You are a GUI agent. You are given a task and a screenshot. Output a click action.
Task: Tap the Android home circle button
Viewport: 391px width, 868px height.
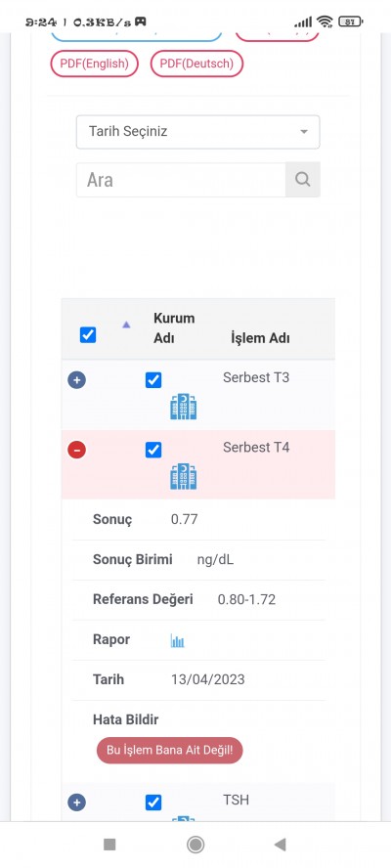click(x=195, y=845)
